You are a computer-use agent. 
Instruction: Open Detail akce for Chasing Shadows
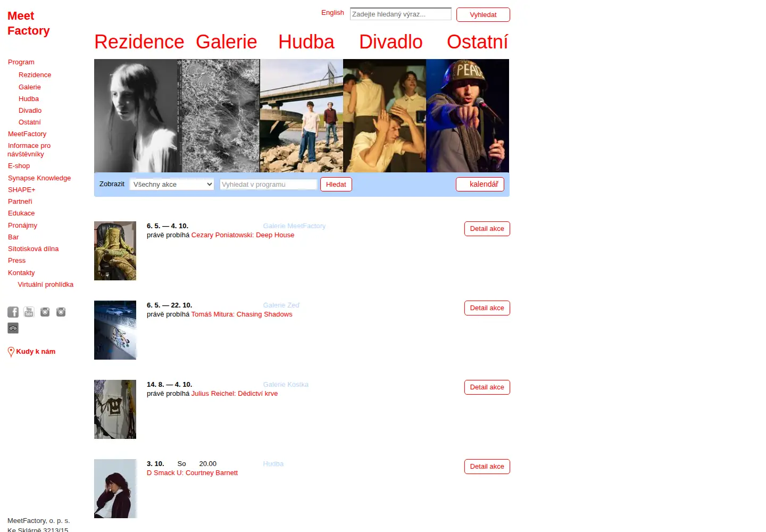click(487, 308)
